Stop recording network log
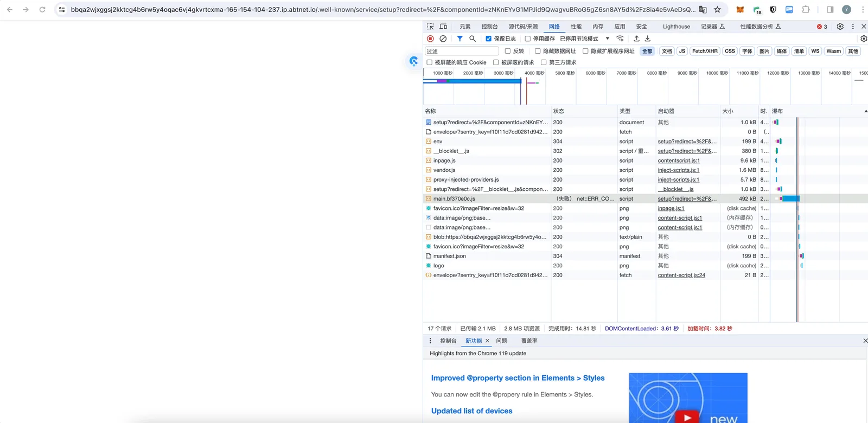The height and width of the screenshot is (423, 868). coord(430,39)
